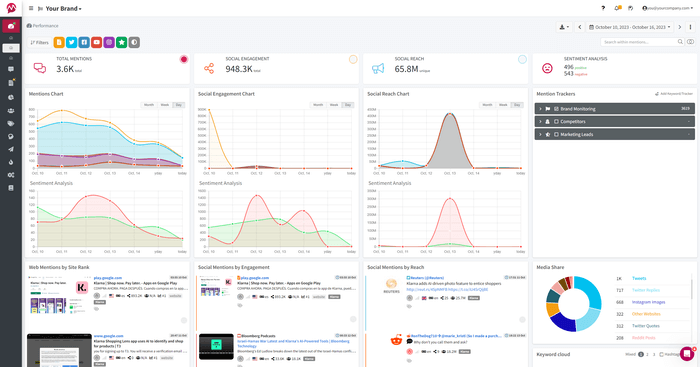Screen dimensions: 700x367
Task: Check the Marketing Leads checkbox
Action: (556, 134)
